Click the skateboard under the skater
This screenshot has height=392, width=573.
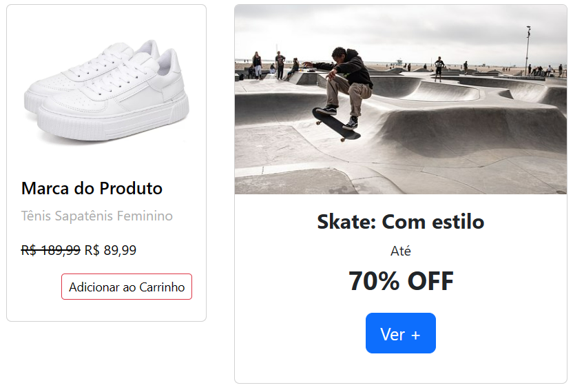pos(336,123)
